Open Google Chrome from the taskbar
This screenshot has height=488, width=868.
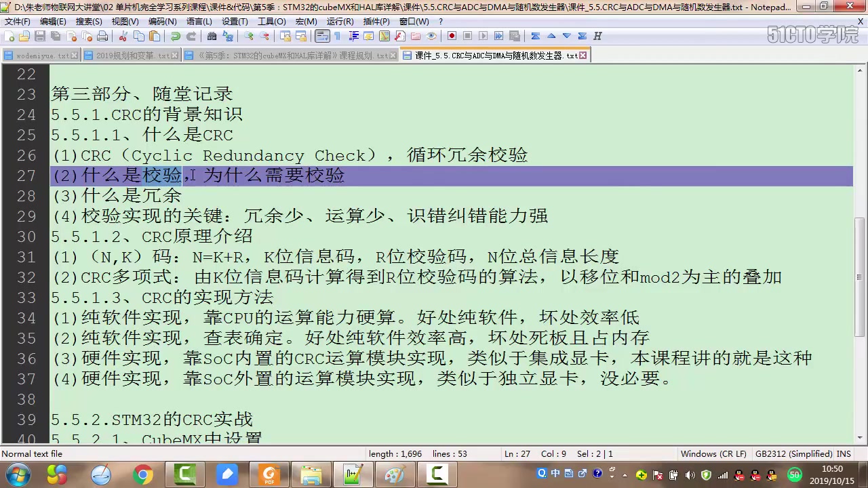tap(142, 474)
